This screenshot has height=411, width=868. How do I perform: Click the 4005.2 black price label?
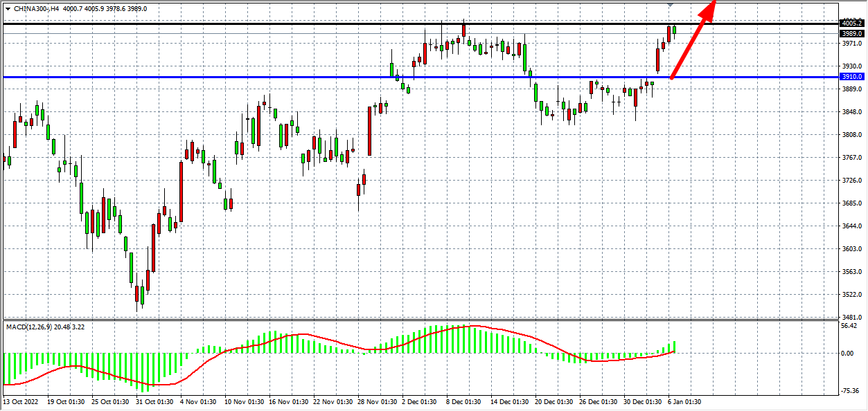point(851,23)
